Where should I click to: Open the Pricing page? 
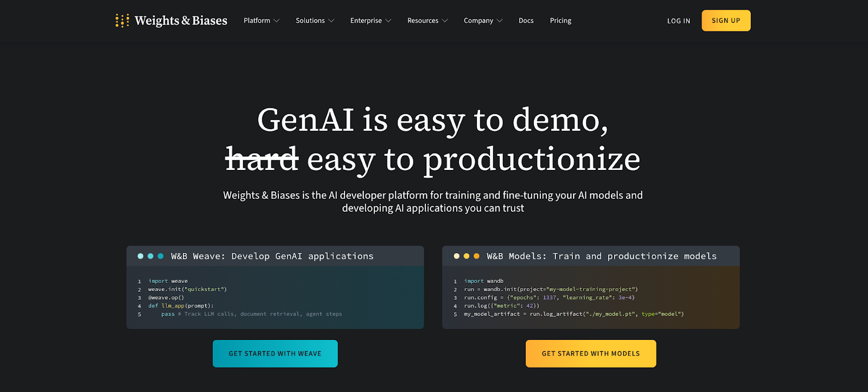(560, 21)
